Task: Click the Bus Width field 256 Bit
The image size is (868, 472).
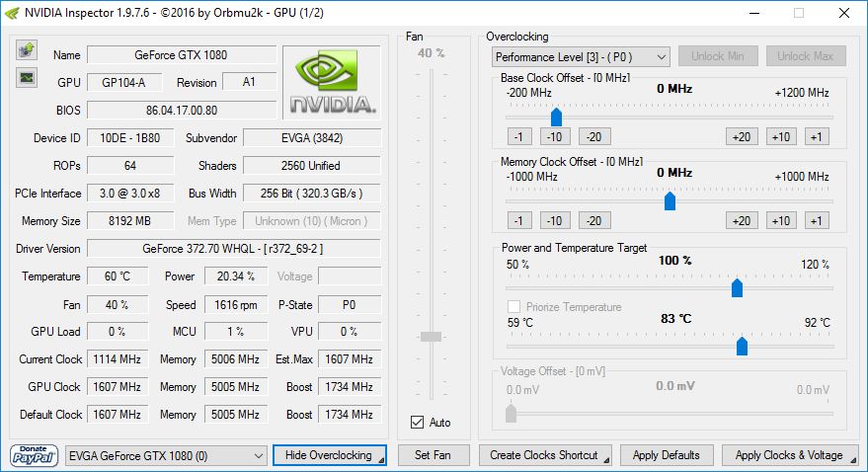Action: tap(312, 194)
